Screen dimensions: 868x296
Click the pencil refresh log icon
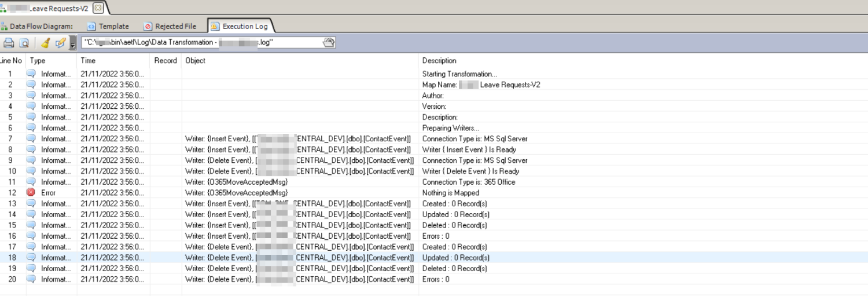pos(60,43)
